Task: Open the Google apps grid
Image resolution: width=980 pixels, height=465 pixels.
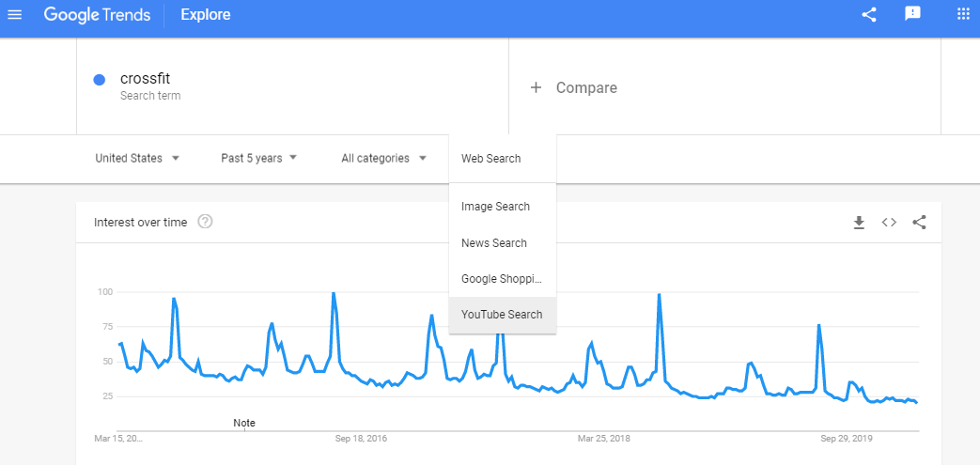Action: click(963, 14)
